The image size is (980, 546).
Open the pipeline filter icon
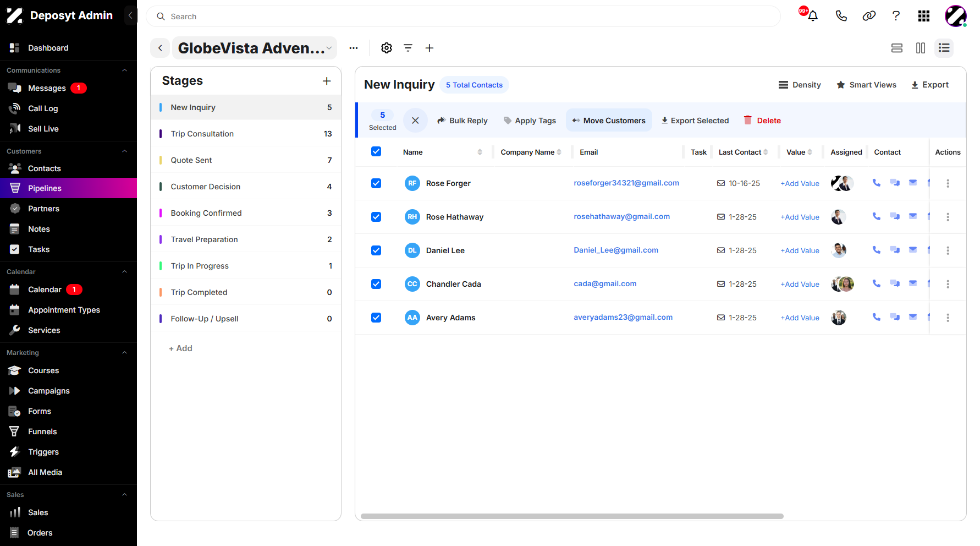point(408,48)
